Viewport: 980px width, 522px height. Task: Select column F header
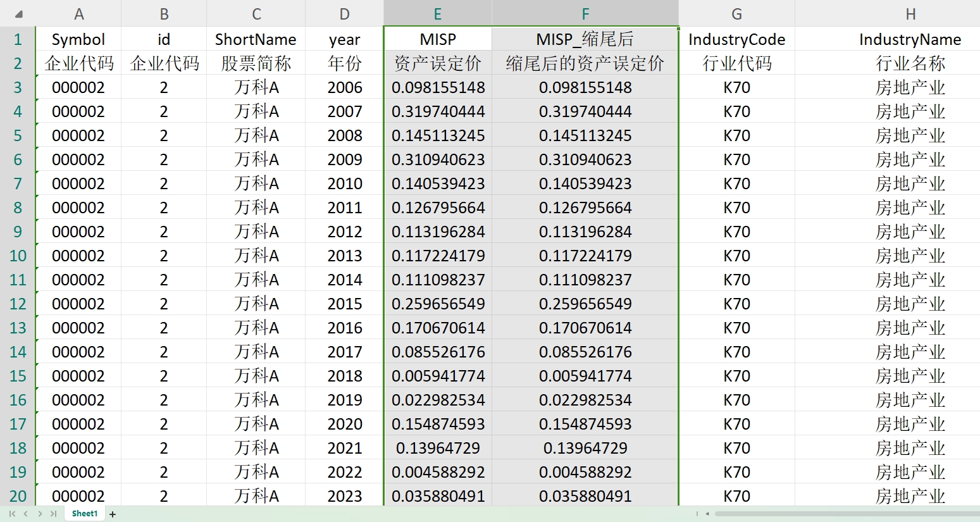(x=585, y=14)
